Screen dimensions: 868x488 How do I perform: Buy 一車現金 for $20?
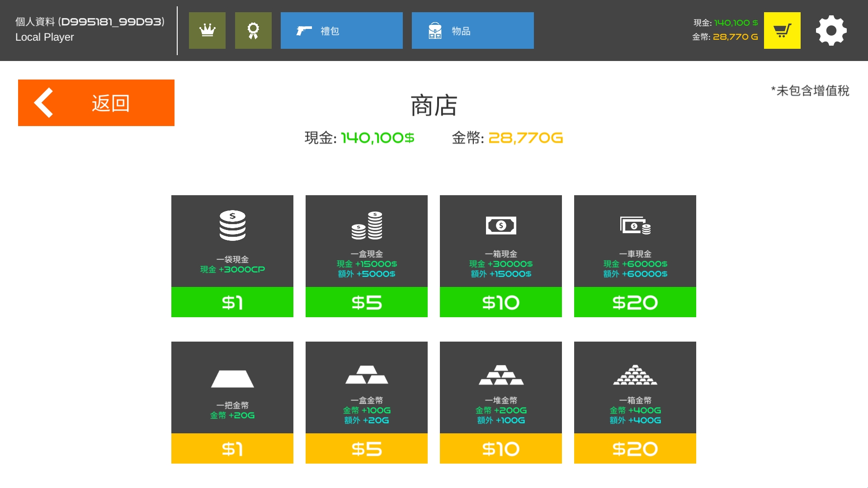635,302
